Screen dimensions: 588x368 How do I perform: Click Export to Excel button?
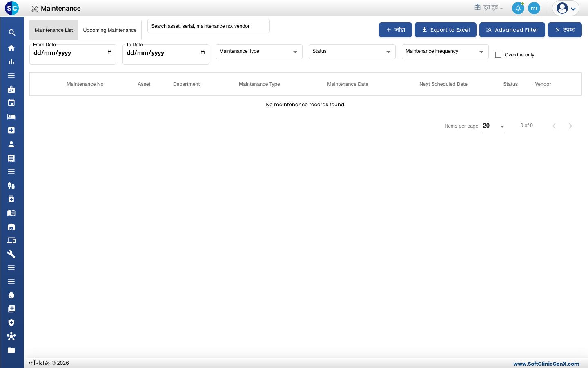(445, 30)
